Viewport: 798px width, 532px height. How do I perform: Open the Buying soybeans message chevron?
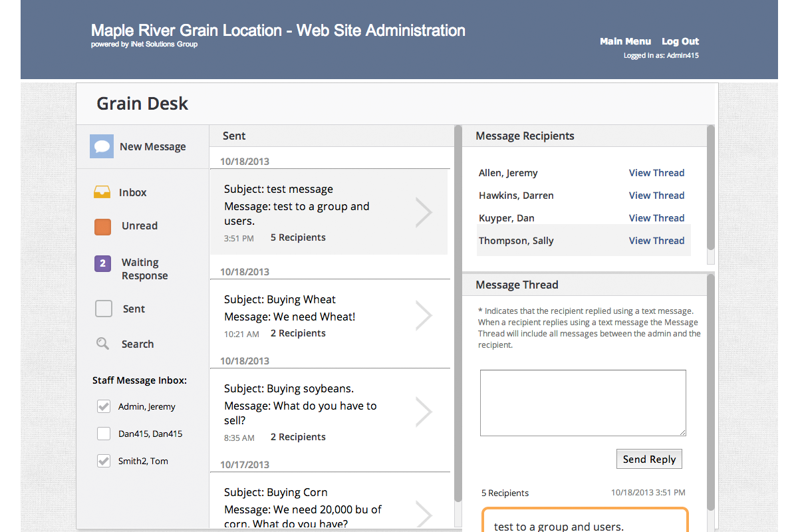pos(424,412)
